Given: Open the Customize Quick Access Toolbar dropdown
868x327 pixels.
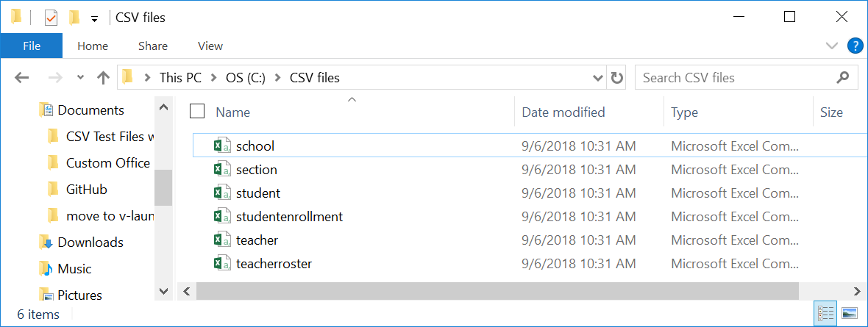Looking at the screenshot, I should click(94, 19).
